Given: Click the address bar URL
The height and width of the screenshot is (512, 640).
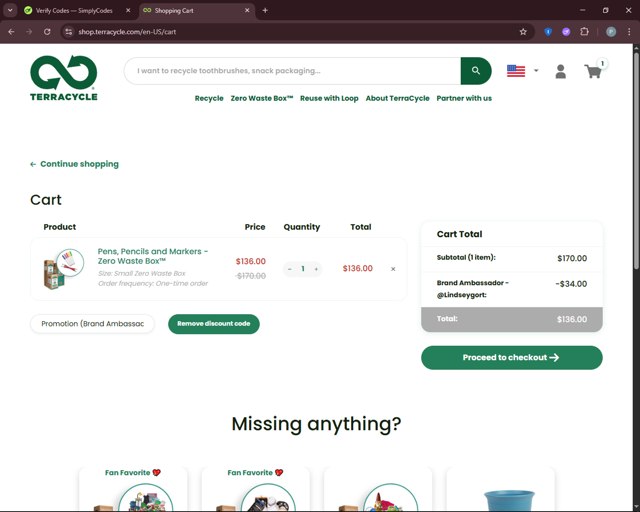Looking at the screenshot, I should [x=127, y=32].
